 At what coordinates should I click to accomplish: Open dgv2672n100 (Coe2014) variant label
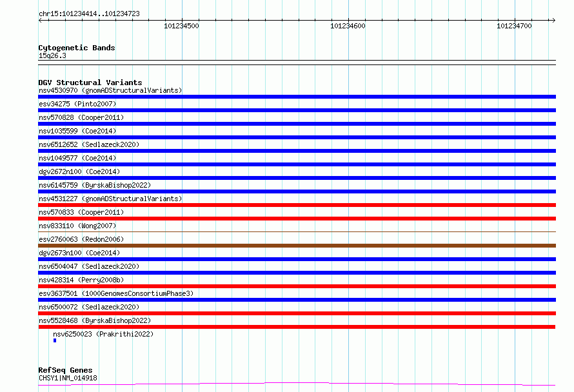[x=79, y=171]
